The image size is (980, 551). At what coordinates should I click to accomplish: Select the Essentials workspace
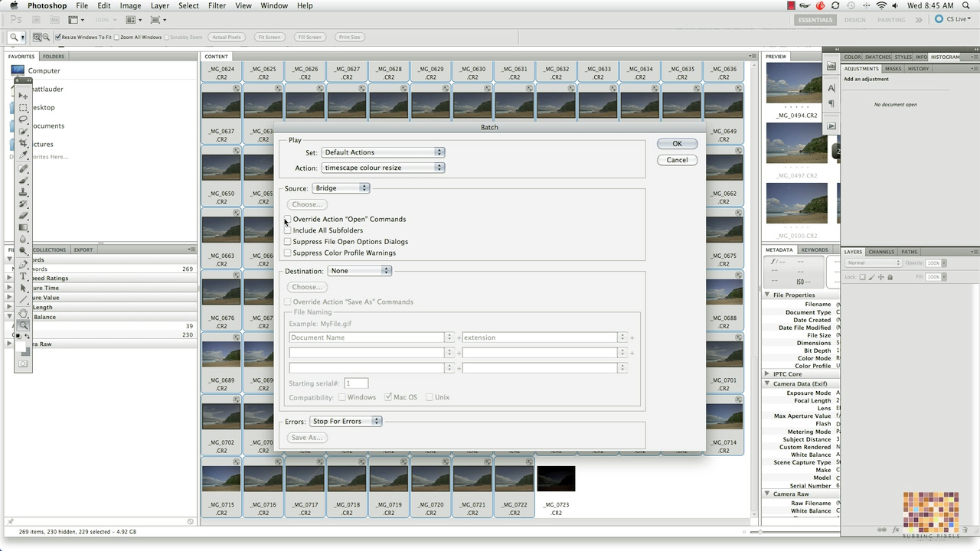[814, 20]
